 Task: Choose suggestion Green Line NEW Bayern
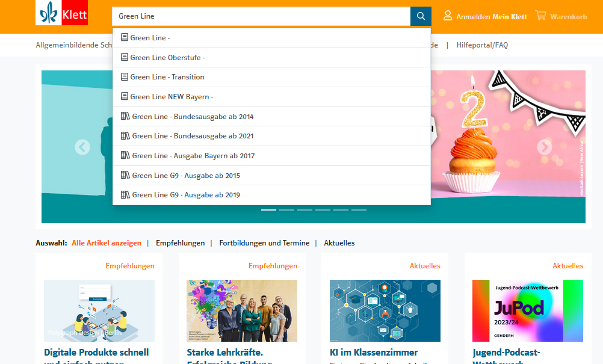pos(172,97)
